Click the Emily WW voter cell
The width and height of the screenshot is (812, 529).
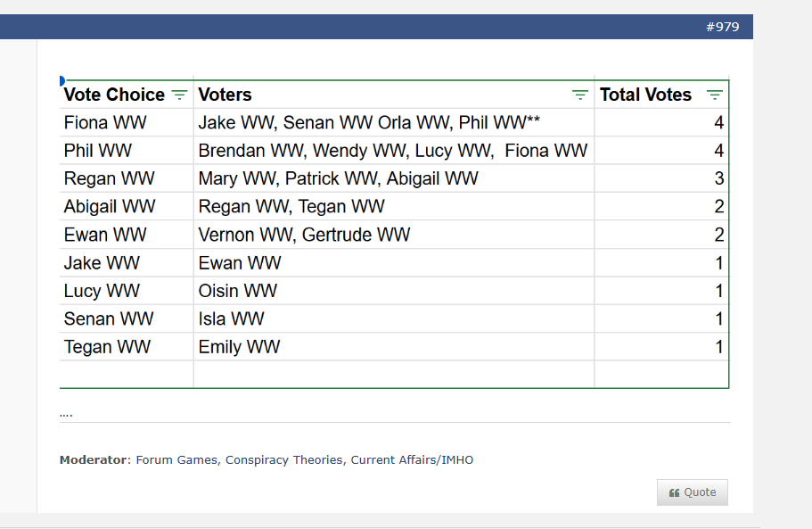pyautogui.click(x=239, y=347)
